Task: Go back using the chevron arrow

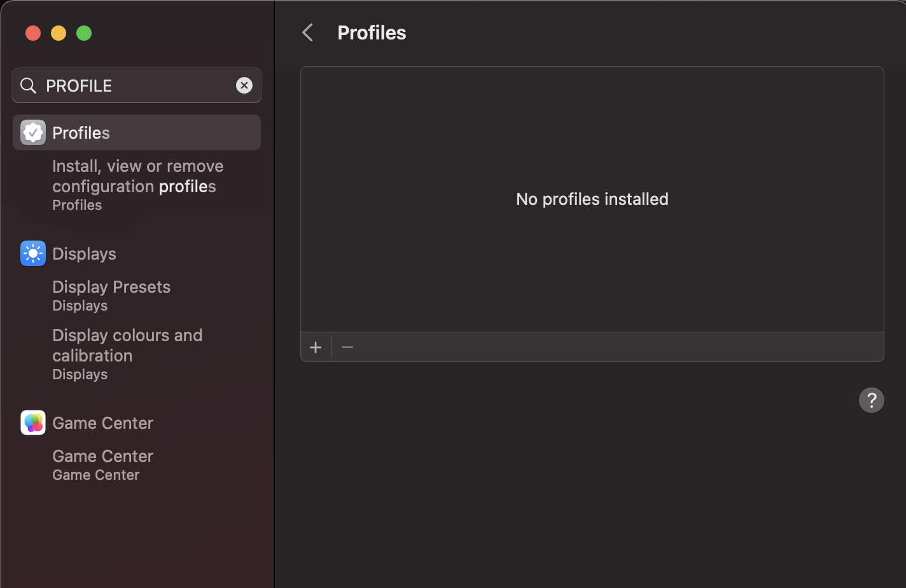Action: point(308,32)
